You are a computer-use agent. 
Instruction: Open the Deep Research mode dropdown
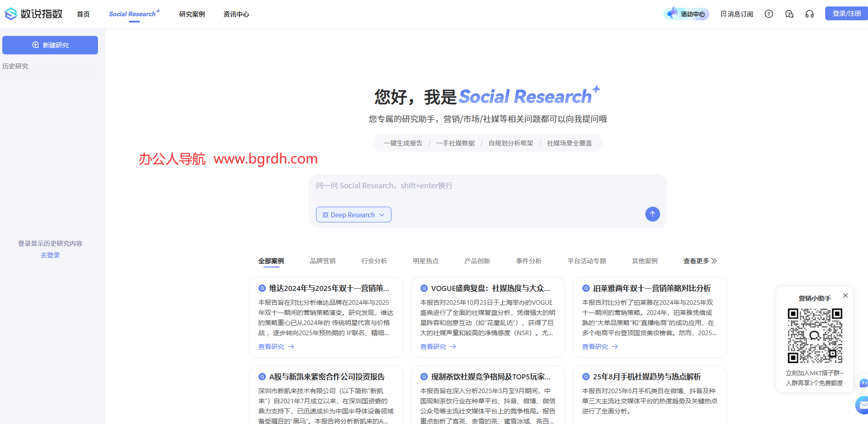[x=353, y=215]
